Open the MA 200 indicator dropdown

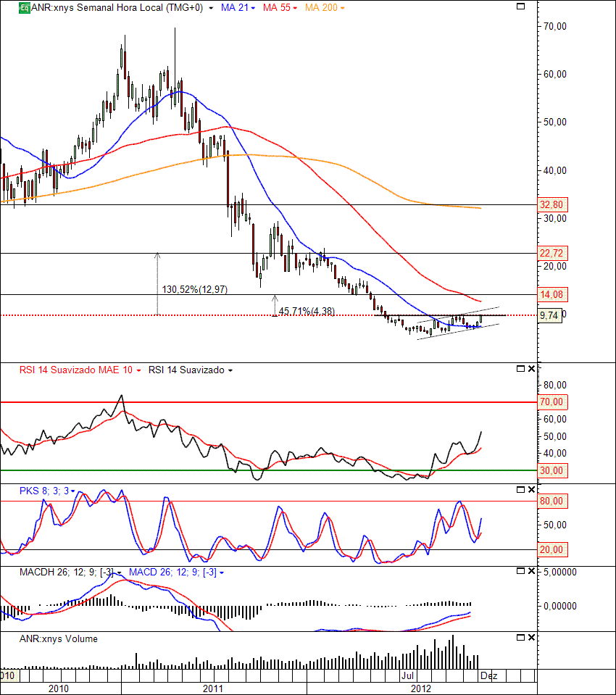342,9
